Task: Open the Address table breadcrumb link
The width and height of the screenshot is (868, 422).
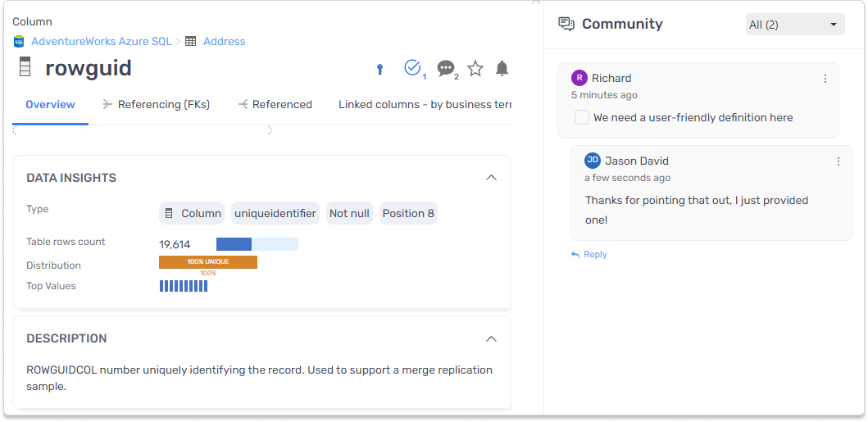Action: (x=224, y=41)
